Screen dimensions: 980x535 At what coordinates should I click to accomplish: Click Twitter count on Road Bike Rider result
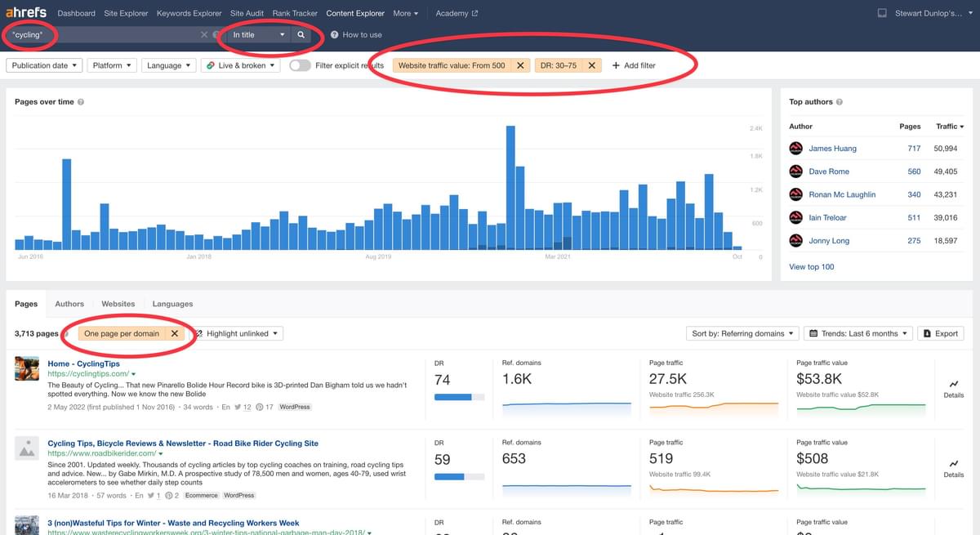point(153,495)
